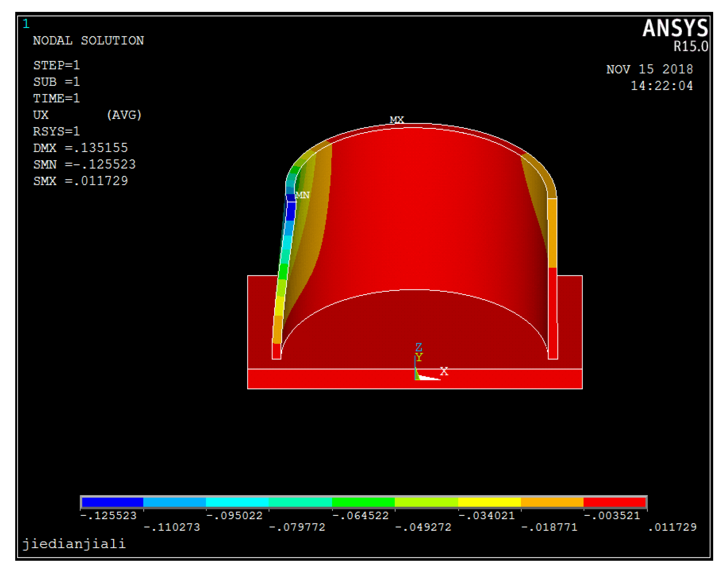The width and height of the screenshot is (728, 573).
Task: Select the bright green legend segment
Action: 363,502
